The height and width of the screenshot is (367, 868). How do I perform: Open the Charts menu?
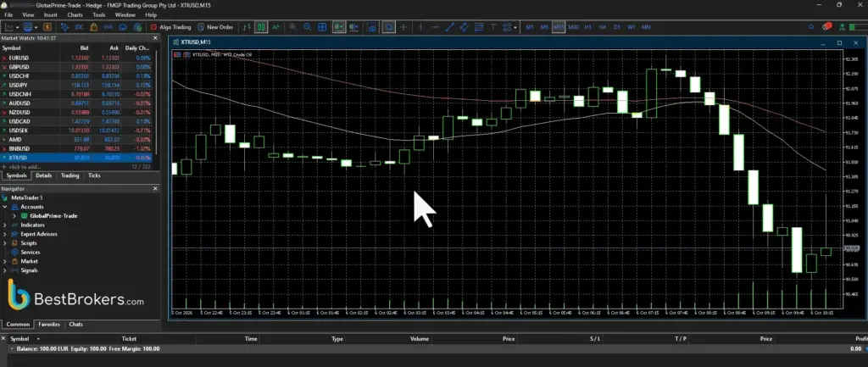(75, 15)
